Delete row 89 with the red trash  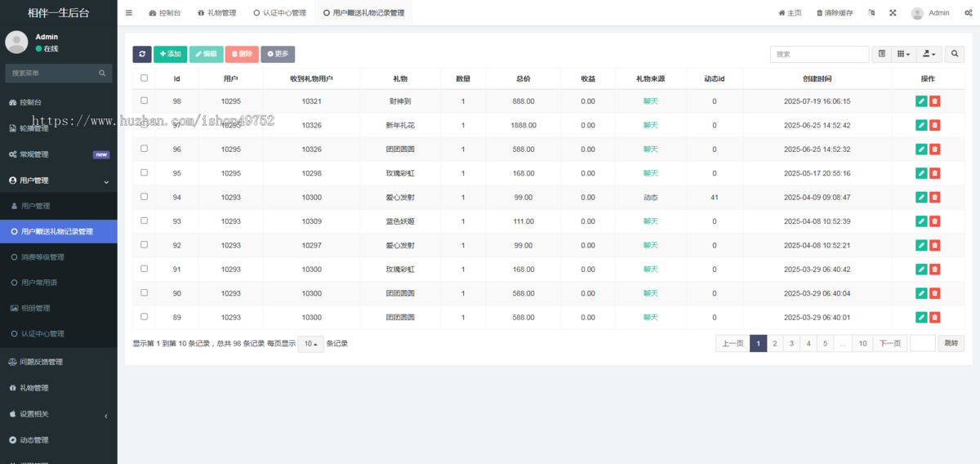[934, 317]
